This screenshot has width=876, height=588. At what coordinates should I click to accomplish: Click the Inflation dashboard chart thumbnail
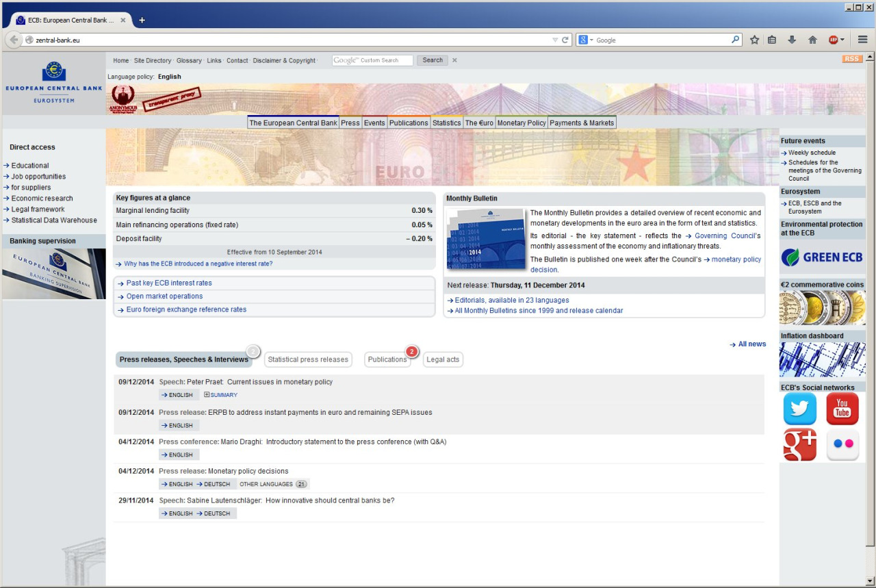coord(822,359)
